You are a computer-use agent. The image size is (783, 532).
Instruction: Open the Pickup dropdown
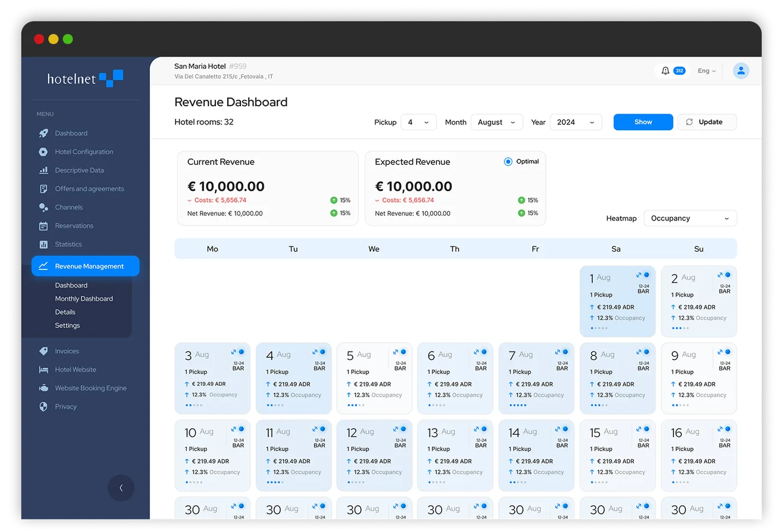[x=419, y=122]
